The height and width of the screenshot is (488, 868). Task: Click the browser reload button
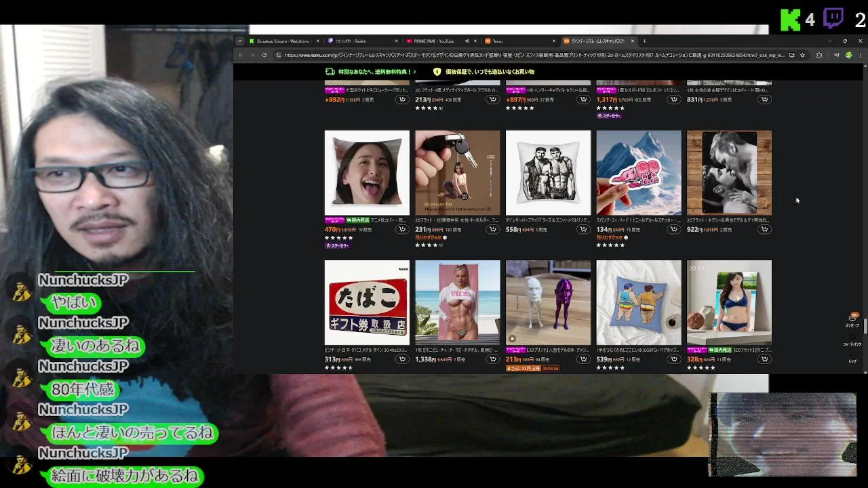click(264, 55)
